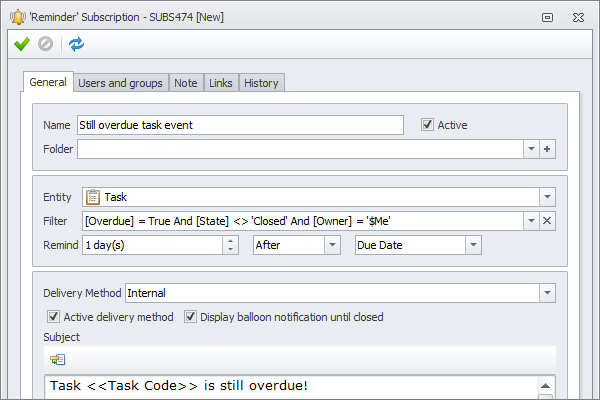This screenshot has width=600, height=400.
Task: Click the plus button beside Folder field
Action: (x=547, y=149)
